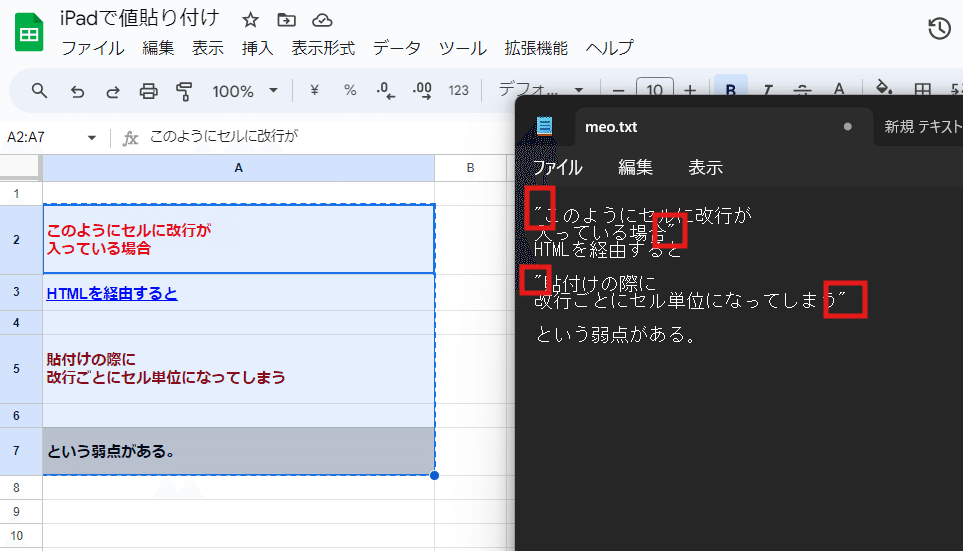Open the fill color picker
This screenshot has height=551, width=963.
point(883,87)
